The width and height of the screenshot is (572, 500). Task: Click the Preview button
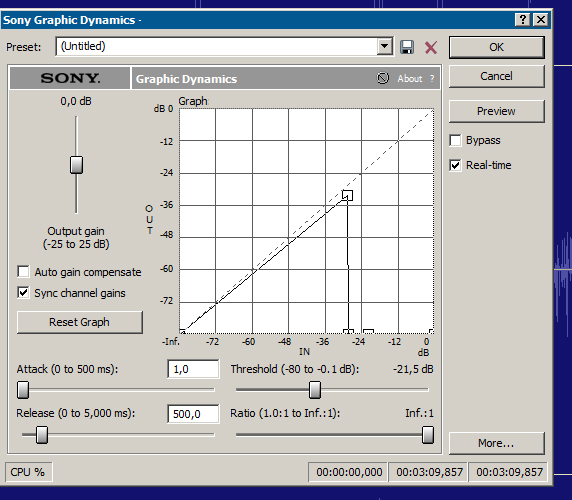(x=496, y=111)
